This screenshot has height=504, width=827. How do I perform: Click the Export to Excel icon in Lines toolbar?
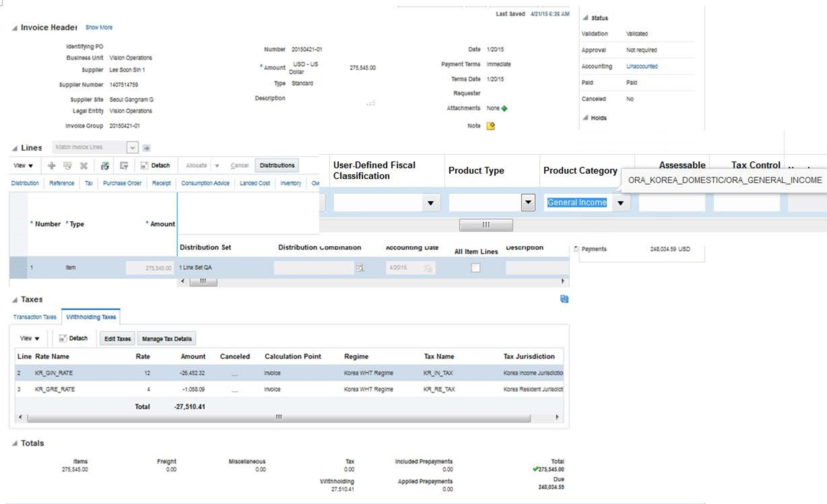104,165
